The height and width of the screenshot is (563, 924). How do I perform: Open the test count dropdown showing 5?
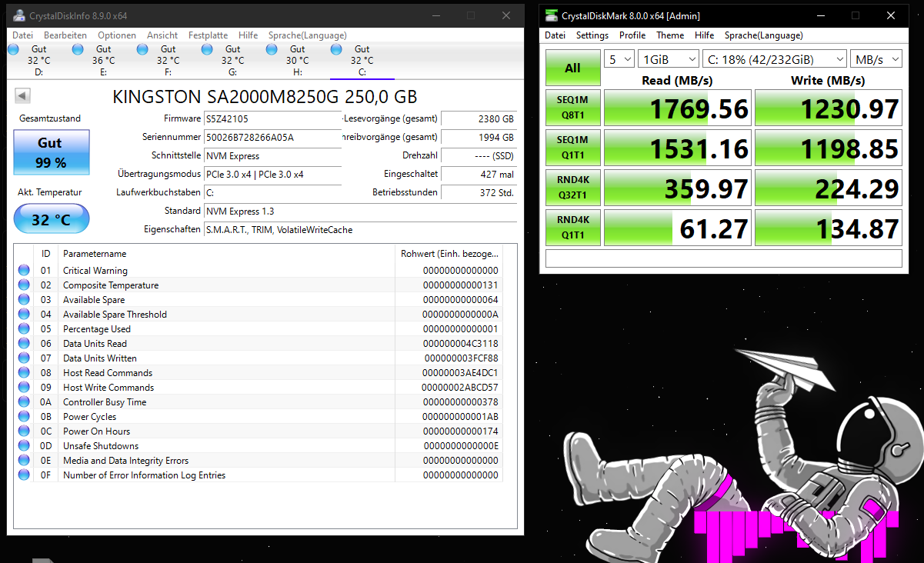(x=619, y=58)
